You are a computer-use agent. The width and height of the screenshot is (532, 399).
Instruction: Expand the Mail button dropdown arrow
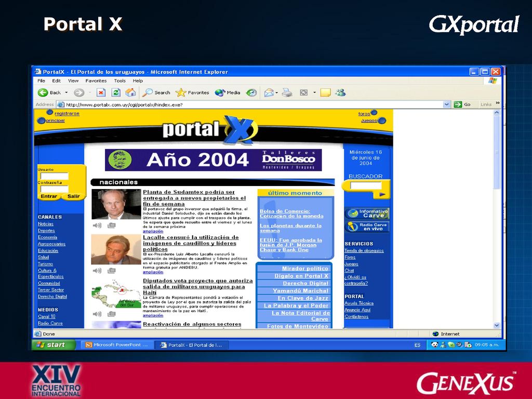(277, 92)
